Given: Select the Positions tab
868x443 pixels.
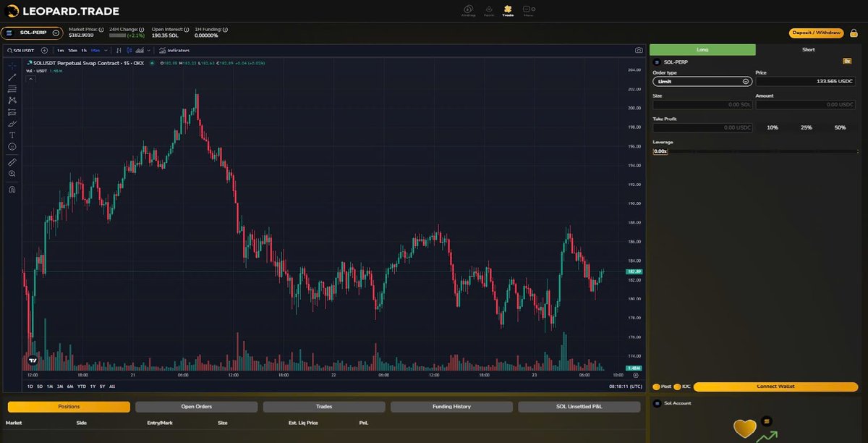Looking at the screenshot, I should [69, 407].
